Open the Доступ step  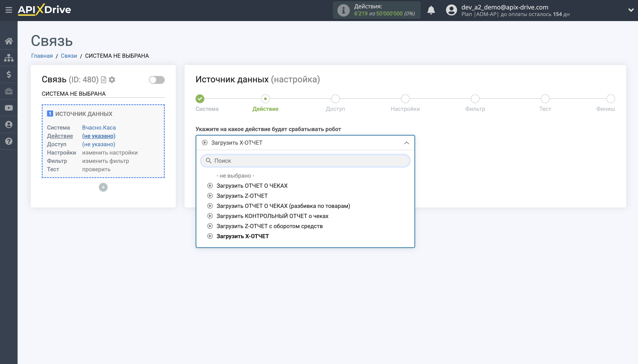[335, 99]
